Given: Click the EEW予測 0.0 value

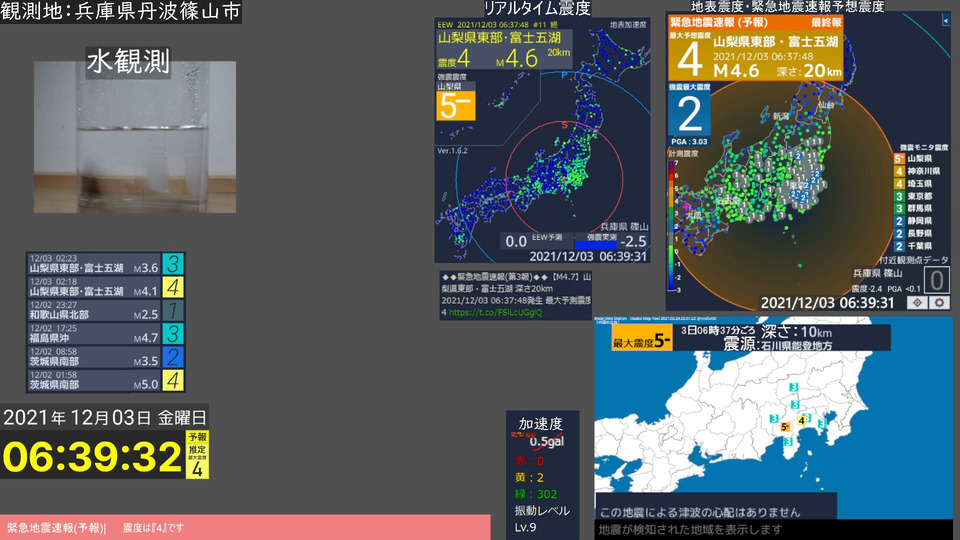Looking at the screenshot, I should pyautogui.click(x=516, y=242).
